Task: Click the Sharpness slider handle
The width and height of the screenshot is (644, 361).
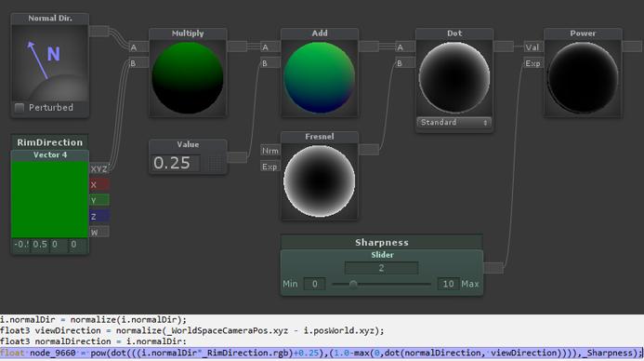Action: tap(353, 284)
